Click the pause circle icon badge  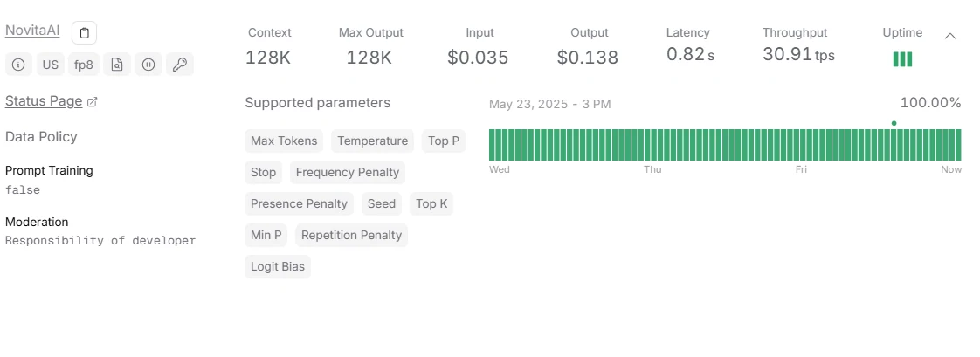[148, 65]
